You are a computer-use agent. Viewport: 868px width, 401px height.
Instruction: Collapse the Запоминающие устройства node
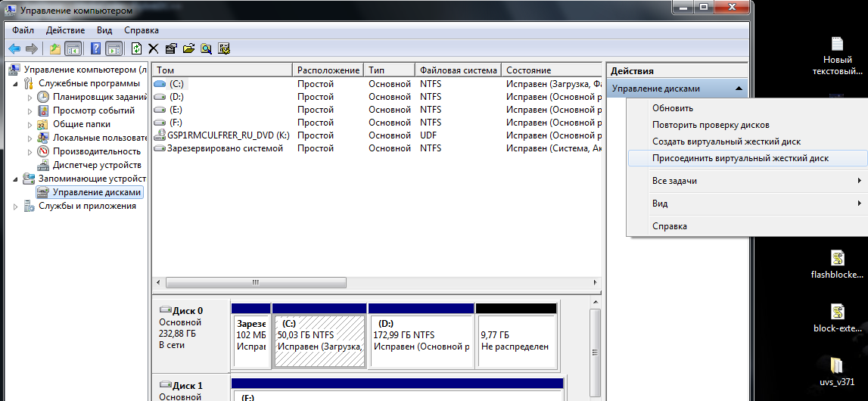coord(14,179)
